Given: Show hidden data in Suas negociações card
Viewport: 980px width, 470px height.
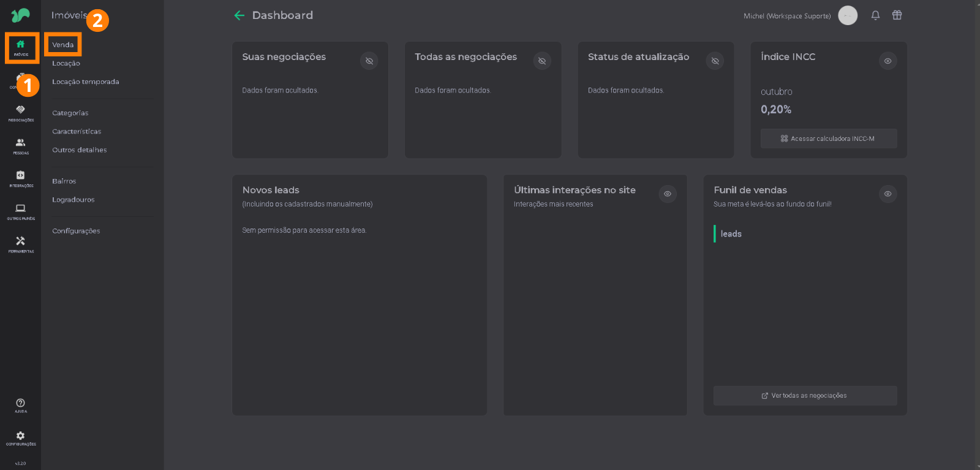Looking at the screenshot, I should pyautogui.click(x=369, y=61).
